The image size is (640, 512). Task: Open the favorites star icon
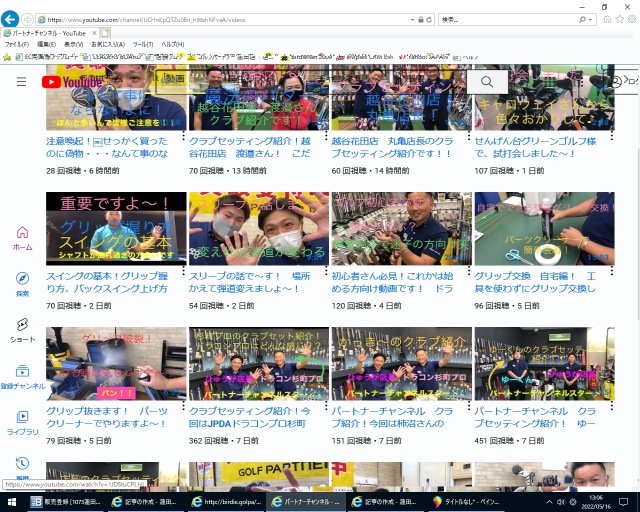620,19
